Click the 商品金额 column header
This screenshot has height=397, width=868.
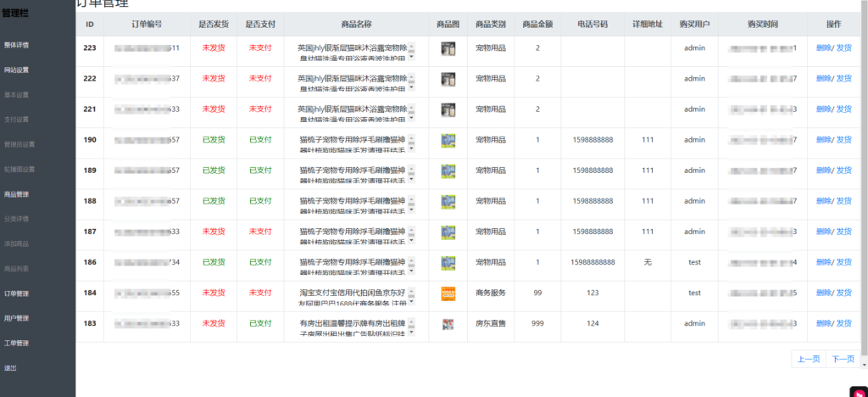pos(537,25)
